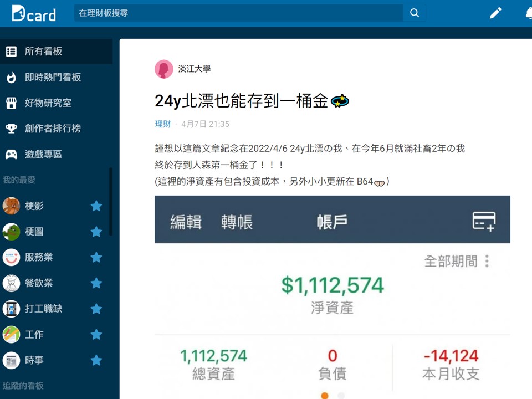Viewport: 532px width, 399px height.
Task: Select the 所有看板 grid icon
Action: coord(12,52)
